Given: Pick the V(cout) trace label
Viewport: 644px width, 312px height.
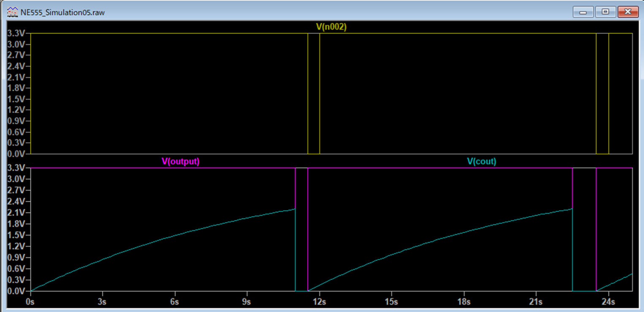Looking at the screenshot, I should (x=481, y=162).
